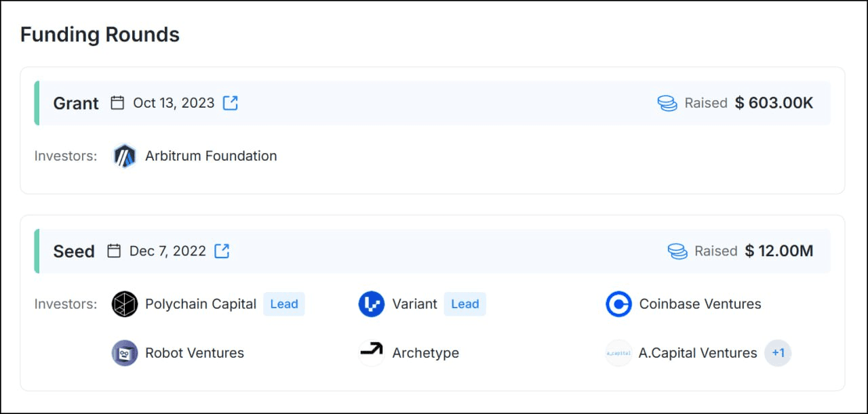Open the Coinbase Ventures investor link

pos(701,304)
